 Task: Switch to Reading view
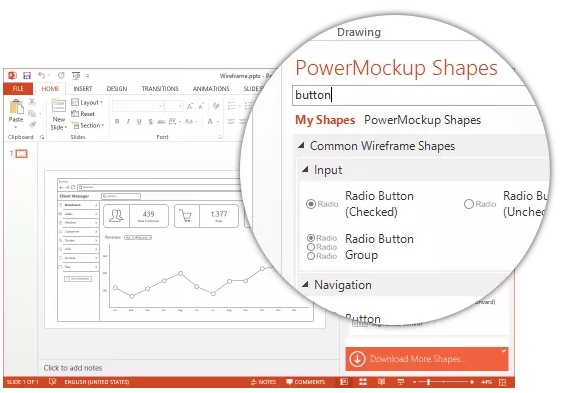[381, 382]
